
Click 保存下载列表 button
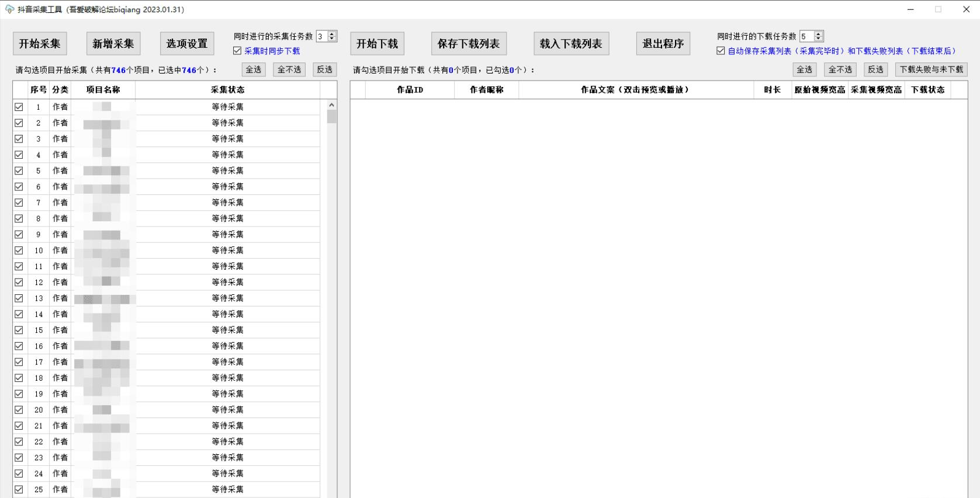[x=469, y=44]
